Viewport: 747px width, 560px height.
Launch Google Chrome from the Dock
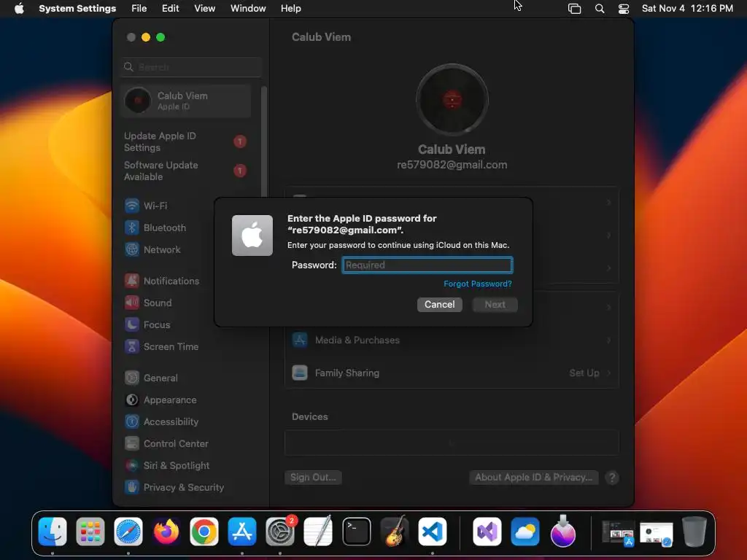point(204,532)
